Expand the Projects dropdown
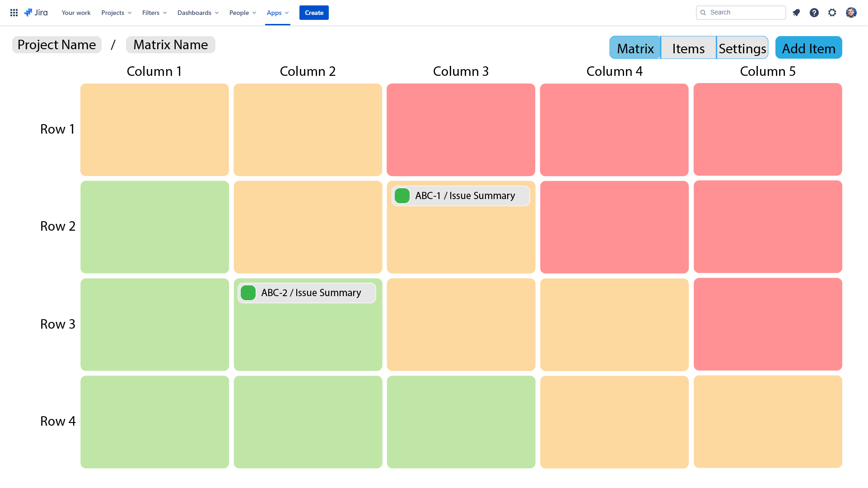Image resolution: width=868 pixels, height=488 pixels. point(116,13)
